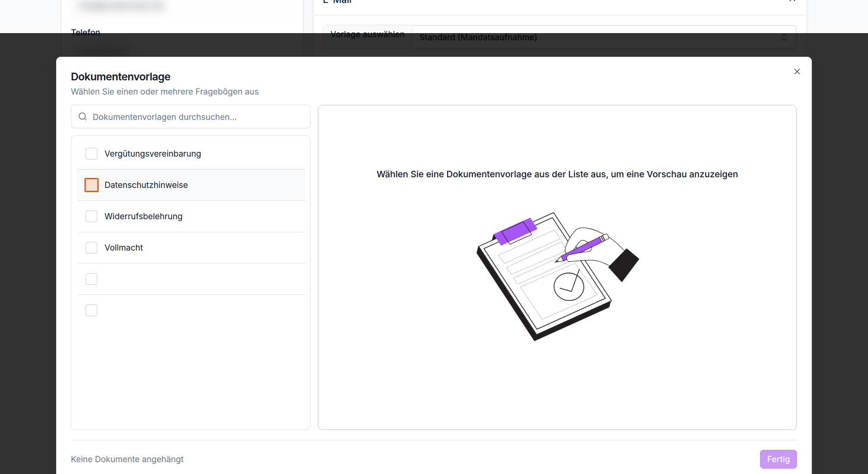Select the Vollmacht checkbox
Viewport: 868px width, 474px height.
coord(92,248)
